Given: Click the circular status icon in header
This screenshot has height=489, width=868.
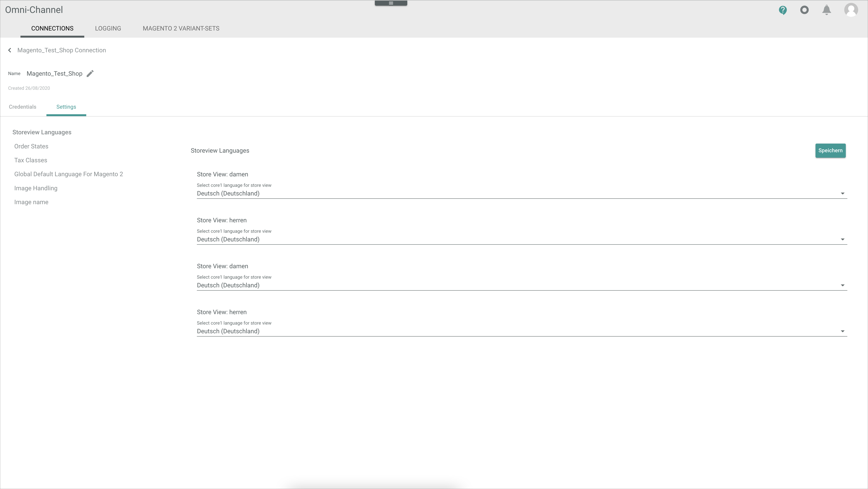Looking at the screenshot, I should (x=804, y=10).
